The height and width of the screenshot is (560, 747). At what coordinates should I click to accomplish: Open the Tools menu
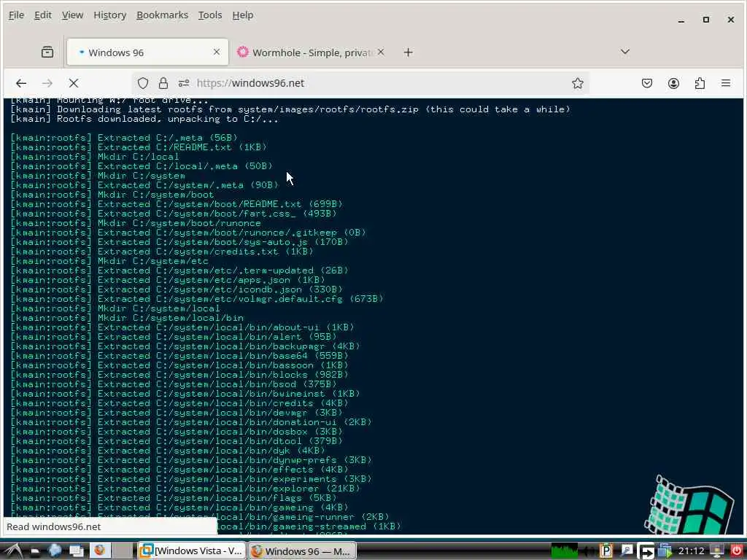click(x=210, y=15)
